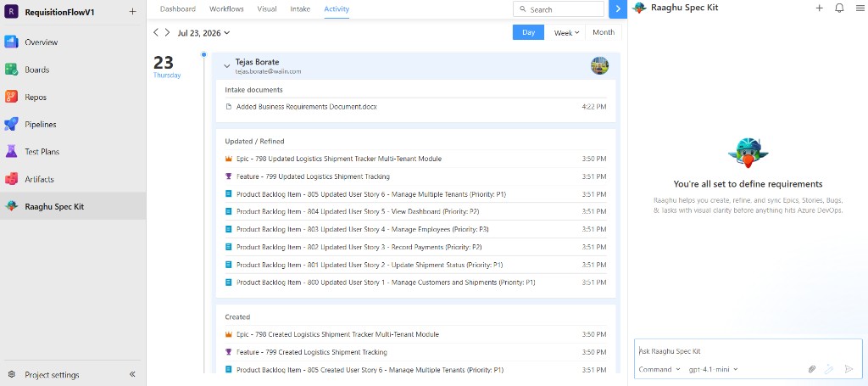868x386 pixels.
Task: Select the Month view button
Action: pyautogui.click(x=604, y=33)
